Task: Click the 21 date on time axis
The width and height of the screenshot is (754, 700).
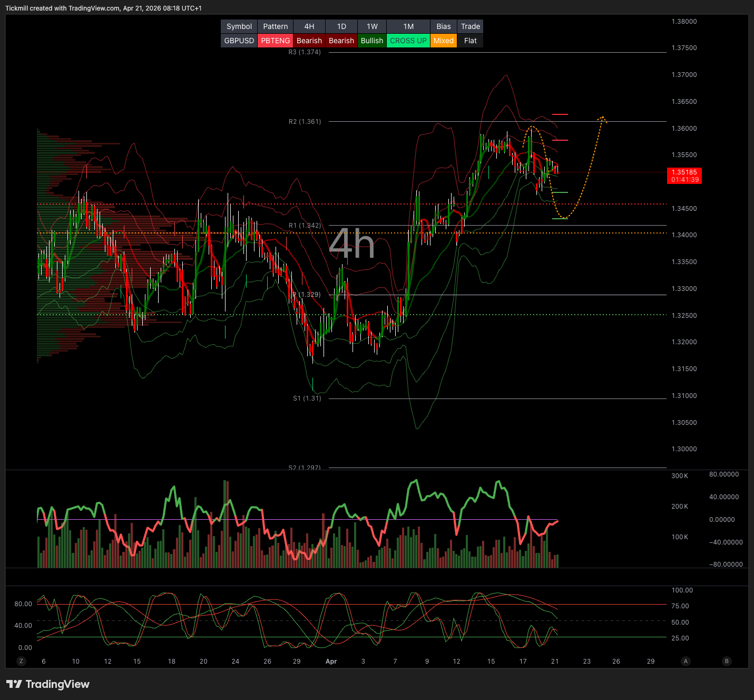Action: [x=555, y=661]
